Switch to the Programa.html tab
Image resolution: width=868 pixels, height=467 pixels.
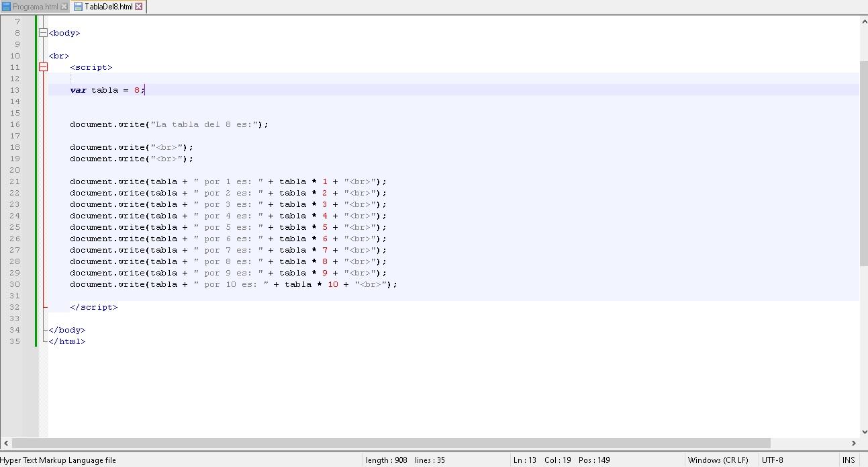tap(35, 7)
